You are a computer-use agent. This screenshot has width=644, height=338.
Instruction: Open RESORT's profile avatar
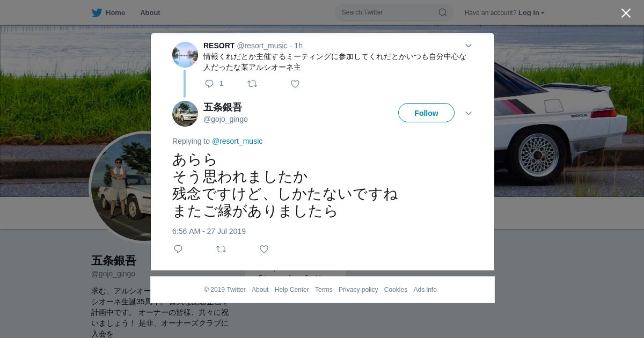(185, 55)
